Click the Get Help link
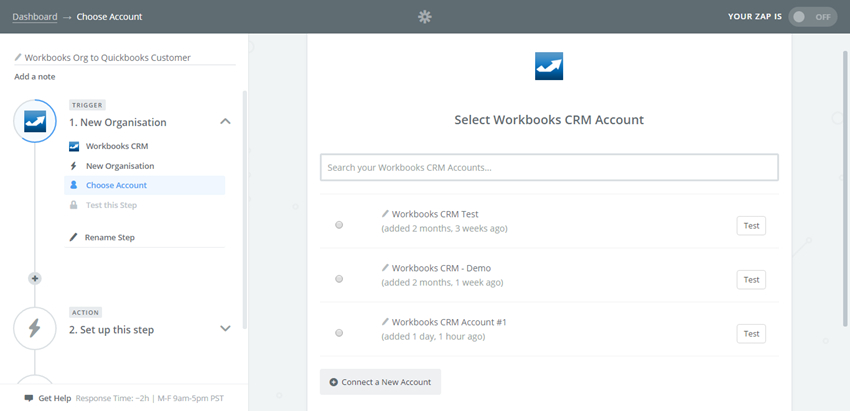This screenshot has height=411, width=850. tap(55, 398)
